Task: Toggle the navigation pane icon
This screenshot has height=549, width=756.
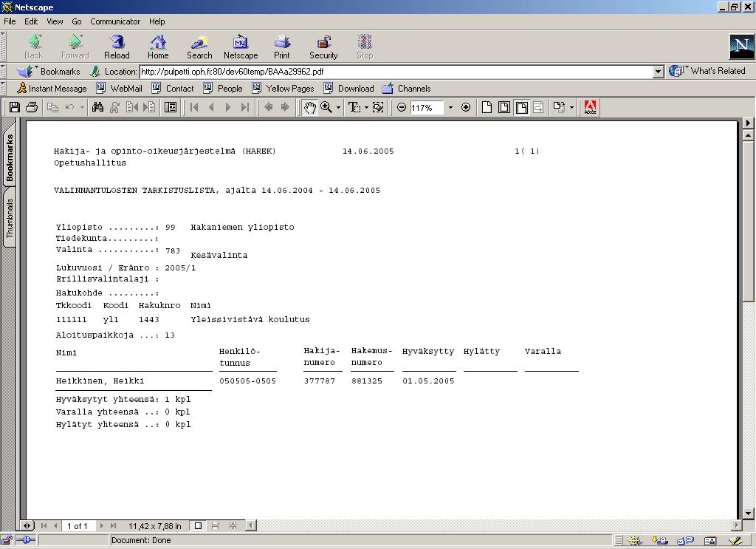Action: (171, 107)
